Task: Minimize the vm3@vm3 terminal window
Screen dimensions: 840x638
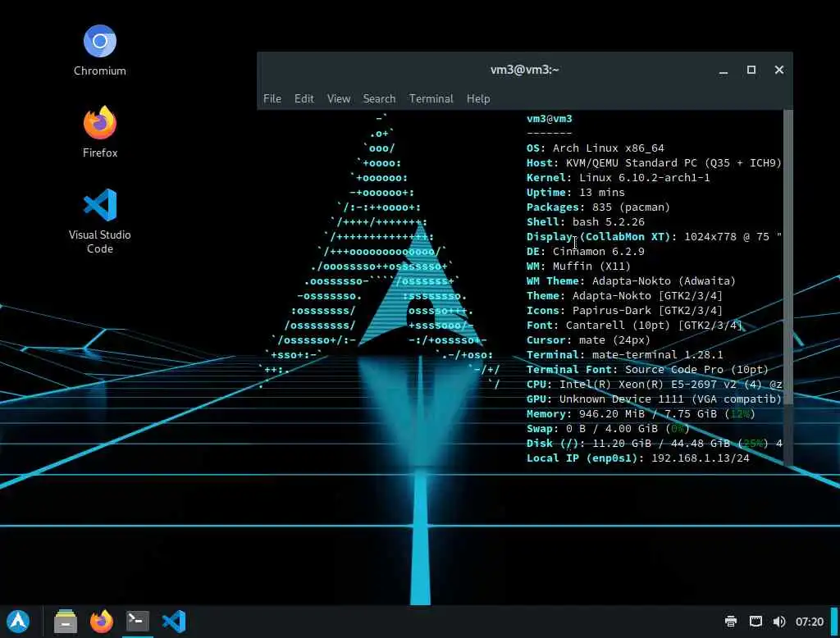Action: click(x=724, y=71)
